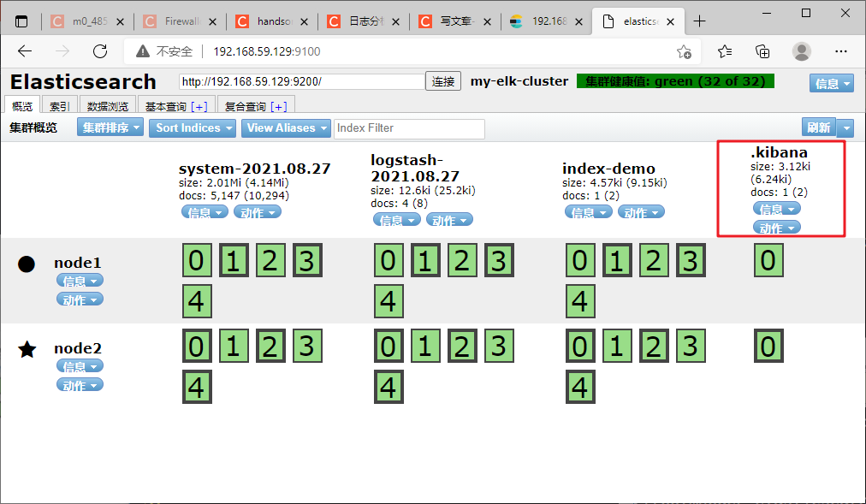The image size is (866, 504).
Task: Open 动作 dropdown for .kibana index
Action: (x=776, y=228)
